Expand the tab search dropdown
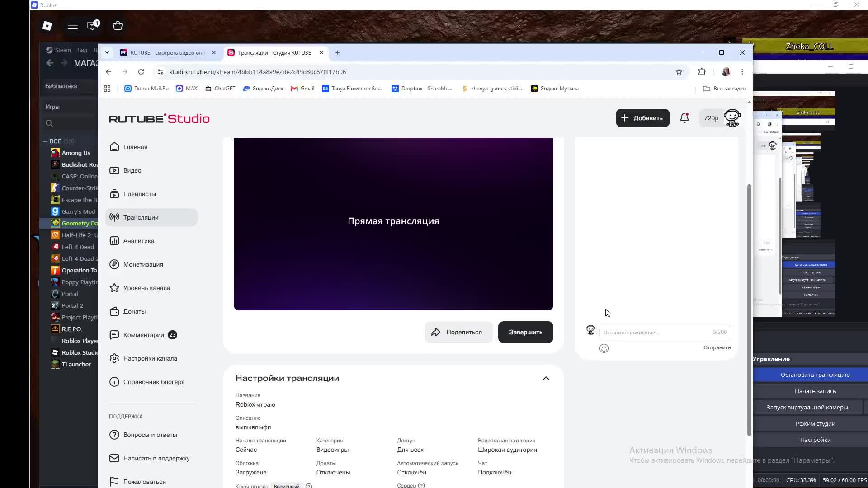Screen dimensions: 868x488 point(107,53)
